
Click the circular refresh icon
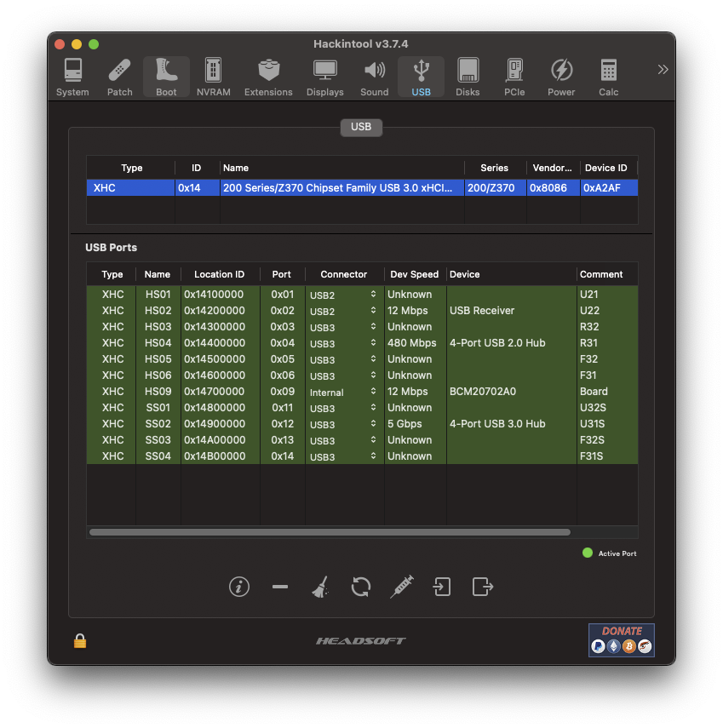click(361, 587)
